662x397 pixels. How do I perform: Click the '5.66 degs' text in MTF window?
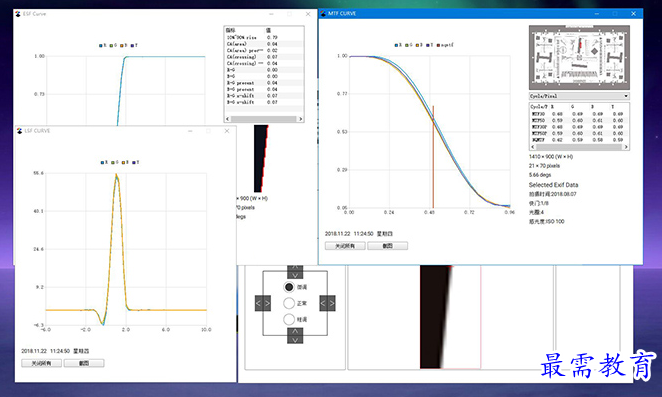tap(540, 175)
